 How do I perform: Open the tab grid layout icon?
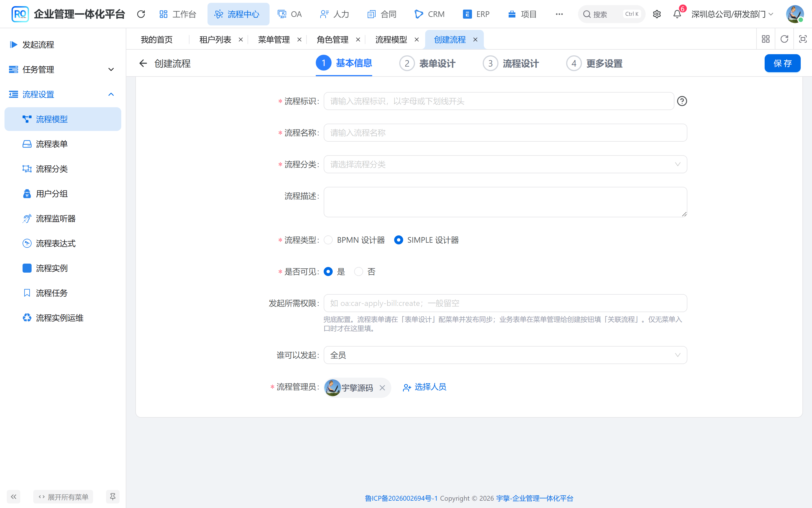coord(766,39)
